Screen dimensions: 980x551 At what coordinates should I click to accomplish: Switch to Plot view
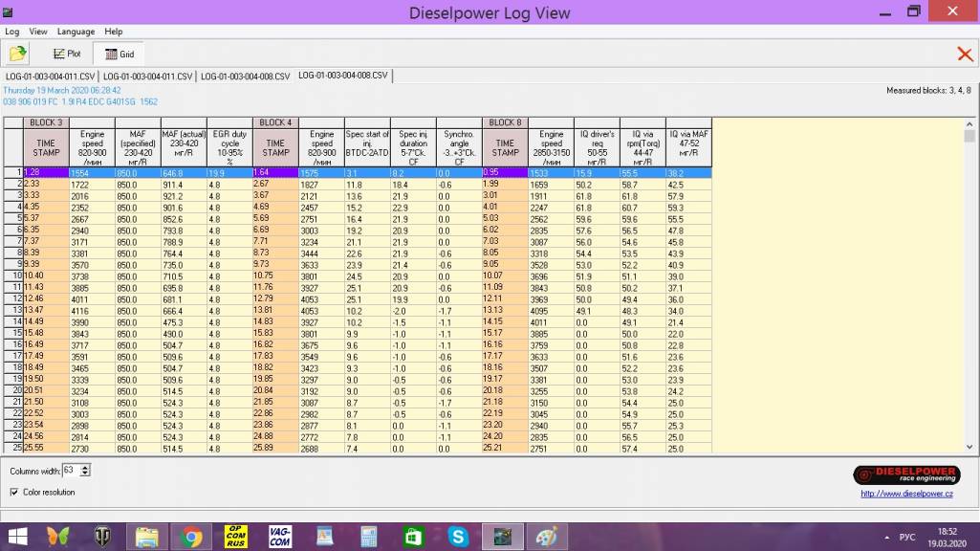pyautogui.click(x=67, y=55)
